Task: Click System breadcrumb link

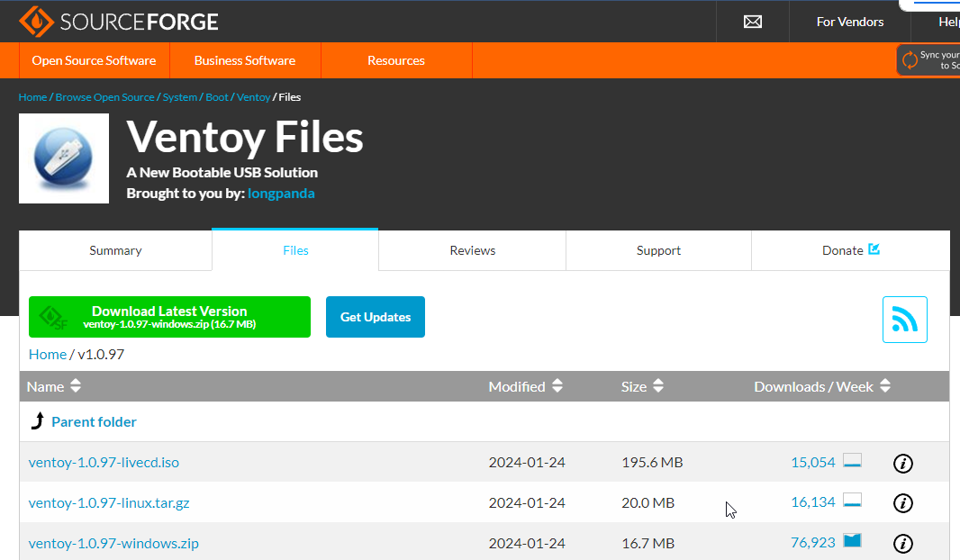Action: (180, 97)
